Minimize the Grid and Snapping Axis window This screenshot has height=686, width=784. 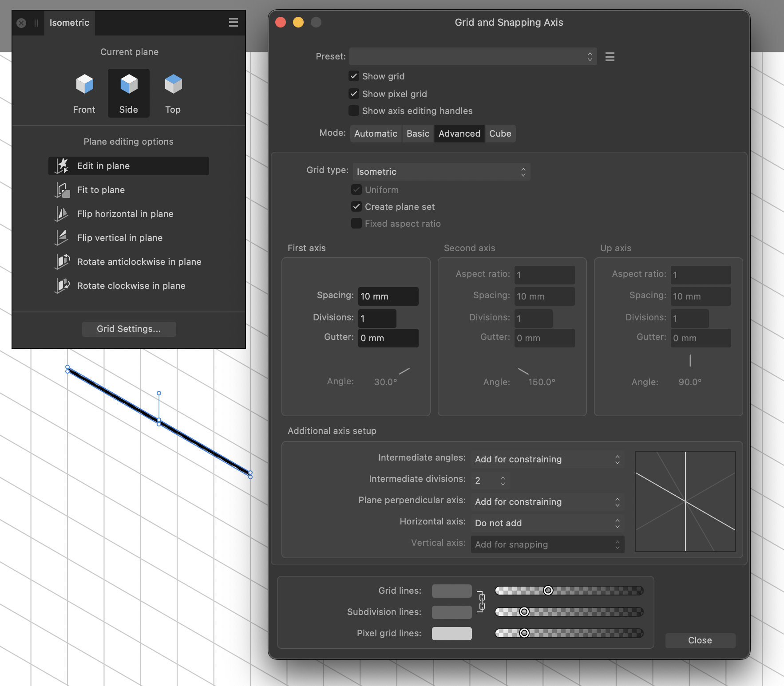[x=298, y=22]
